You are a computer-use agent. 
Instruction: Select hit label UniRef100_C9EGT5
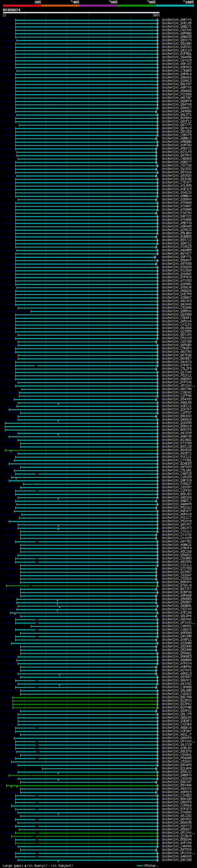(x=177, y=135)
